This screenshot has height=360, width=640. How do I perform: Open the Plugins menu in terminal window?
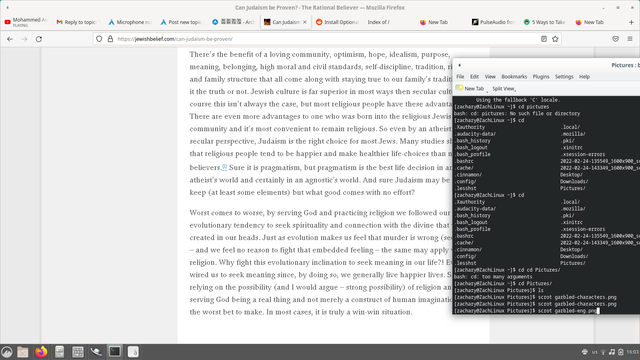pyautogui.click(x=541, y=77)
